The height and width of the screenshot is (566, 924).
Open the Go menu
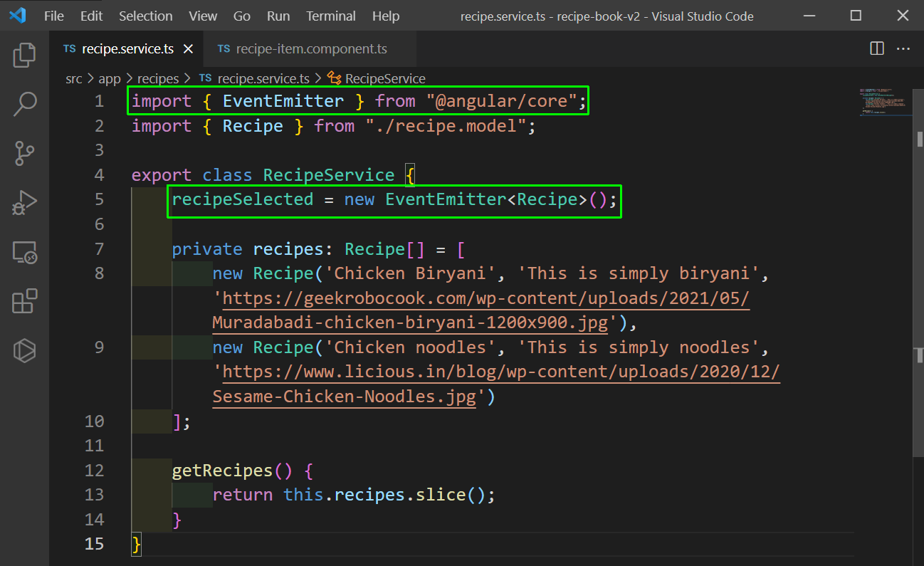(x=242, y=16)
